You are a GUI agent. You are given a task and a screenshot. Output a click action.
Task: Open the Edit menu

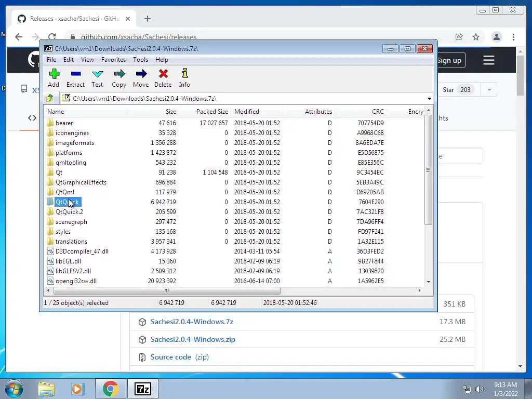pos(69,60)
